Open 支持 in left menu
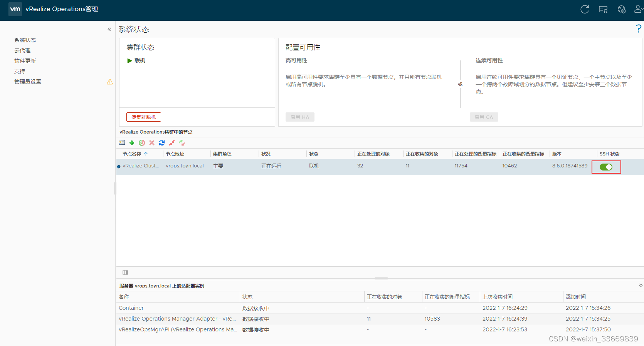The width and height of the screenshot is (644, 346). click(20, 71)
